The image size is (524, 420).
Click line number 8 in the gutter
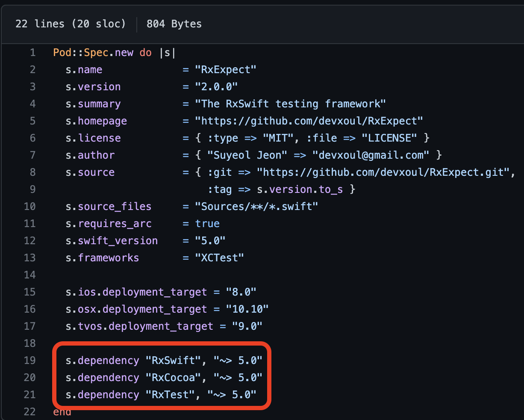[x=32, y=172]
